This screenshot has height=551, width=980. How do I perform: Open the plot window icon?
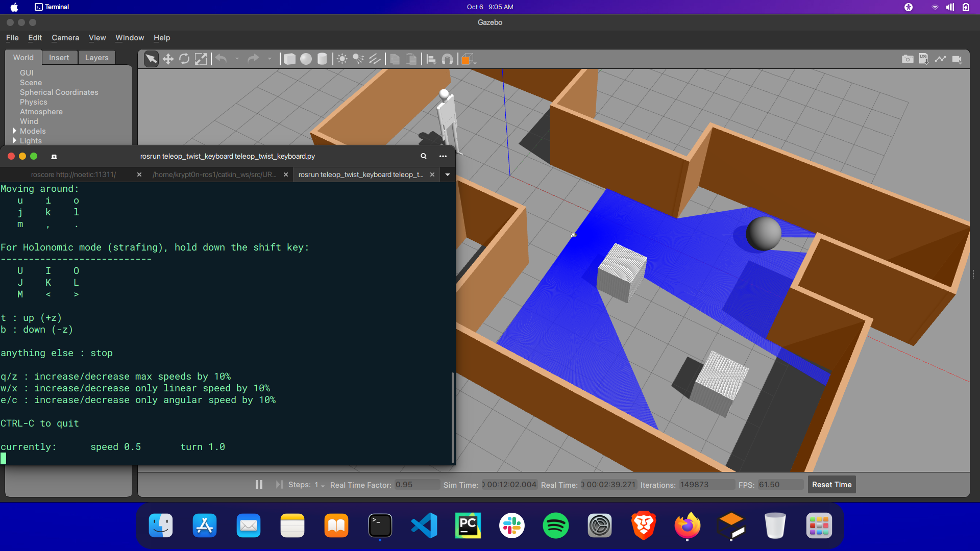pyautogui.click(x=940, y=59)
